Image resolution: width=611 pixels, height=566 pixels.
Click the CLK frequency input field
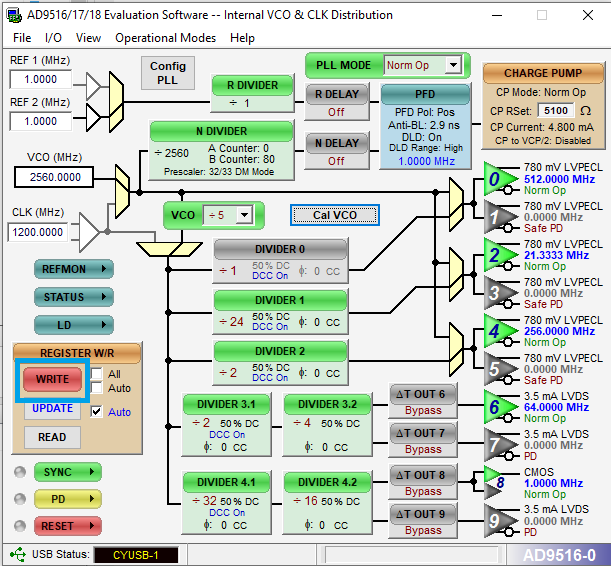[x=37, y=232]
